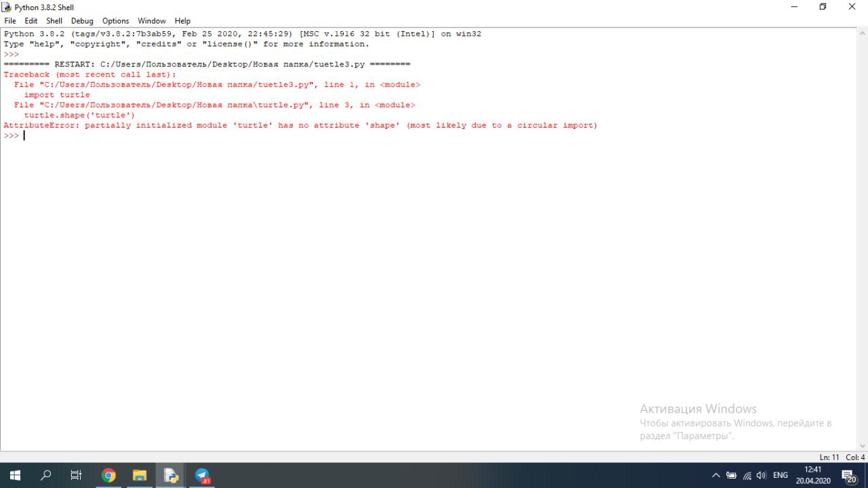Open the Window menu
Viewport: 868px width, 488px height.
click(151, 21)
